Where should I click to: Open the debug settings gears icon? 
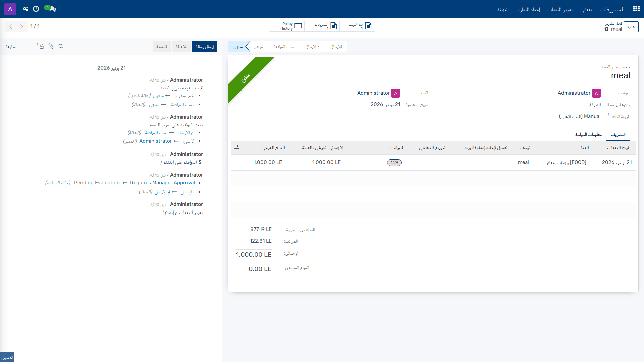(25, 9)
